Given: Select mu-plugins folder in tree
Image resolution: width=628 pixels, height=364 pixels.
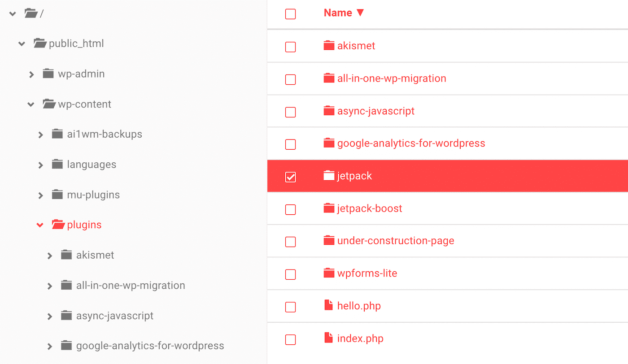Looking at the screenshot, I should click(93, 195).
